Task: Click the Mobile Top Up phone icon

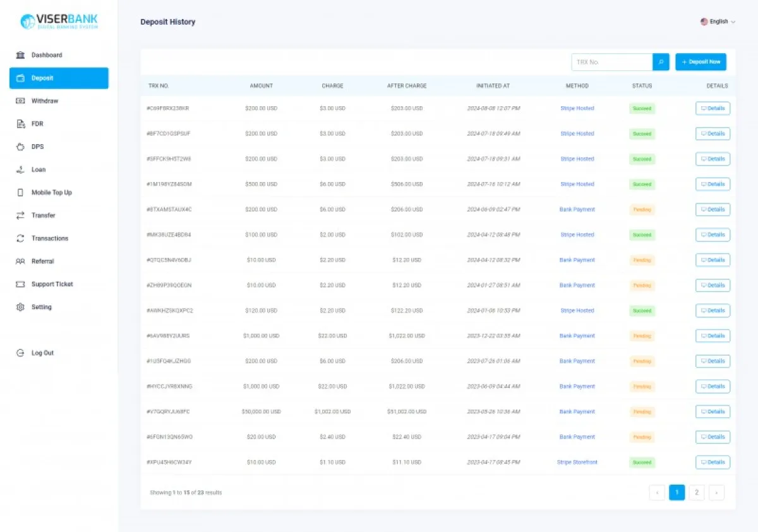Action: pos(20,193)
